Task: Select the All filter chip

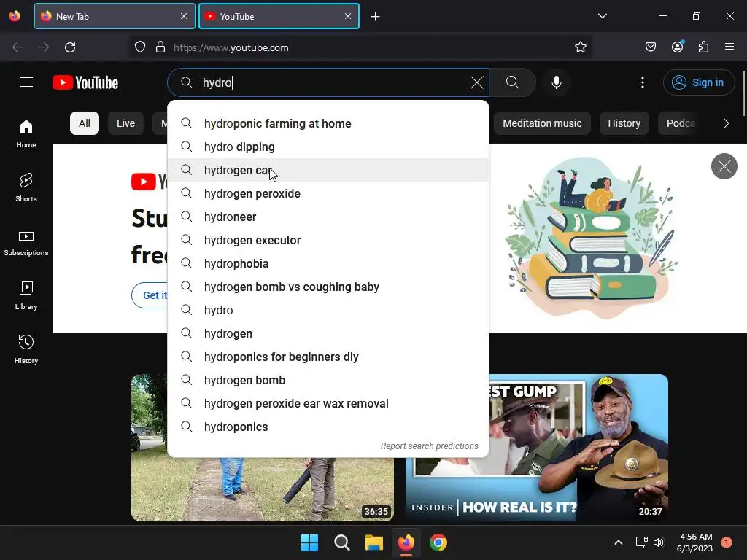Action: [x=85, y=123]
